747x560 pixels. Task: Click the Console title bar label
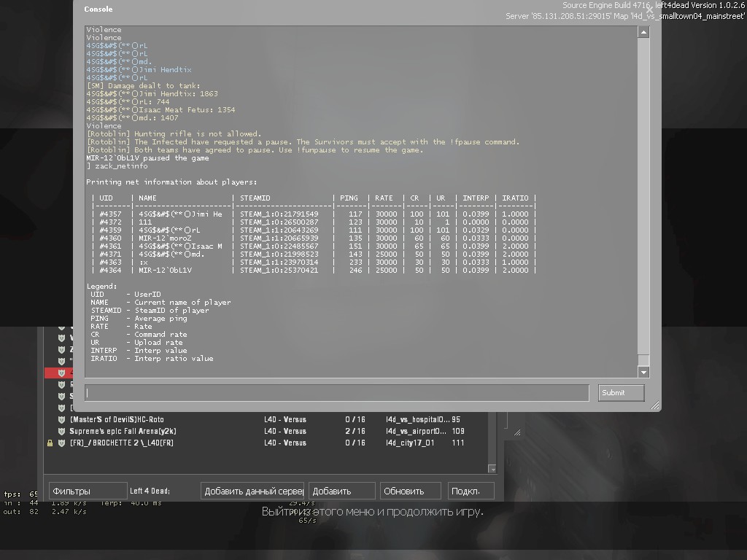98,9
